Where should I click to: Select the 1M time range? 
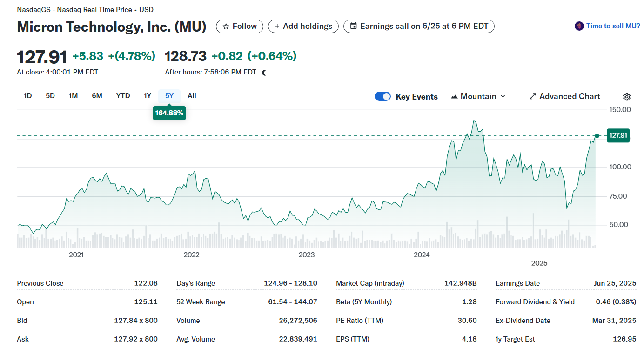pos(73,96)
